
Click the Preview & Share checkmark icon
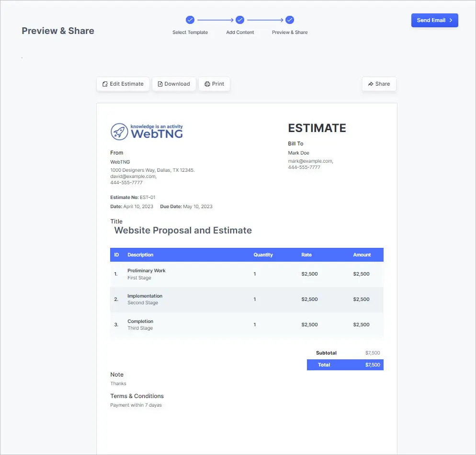(x=289, y=20)
